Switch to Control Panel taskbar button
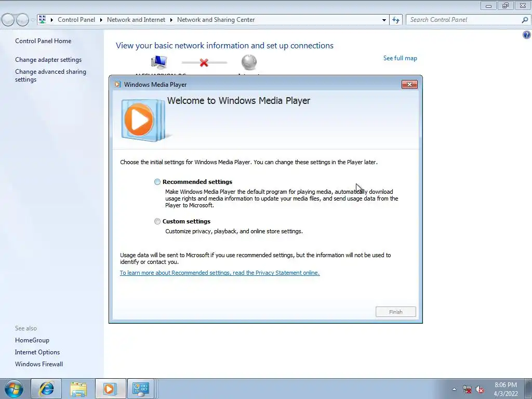Image resolution: width=532 pixels, height=399 pixels. coord(141,389)
